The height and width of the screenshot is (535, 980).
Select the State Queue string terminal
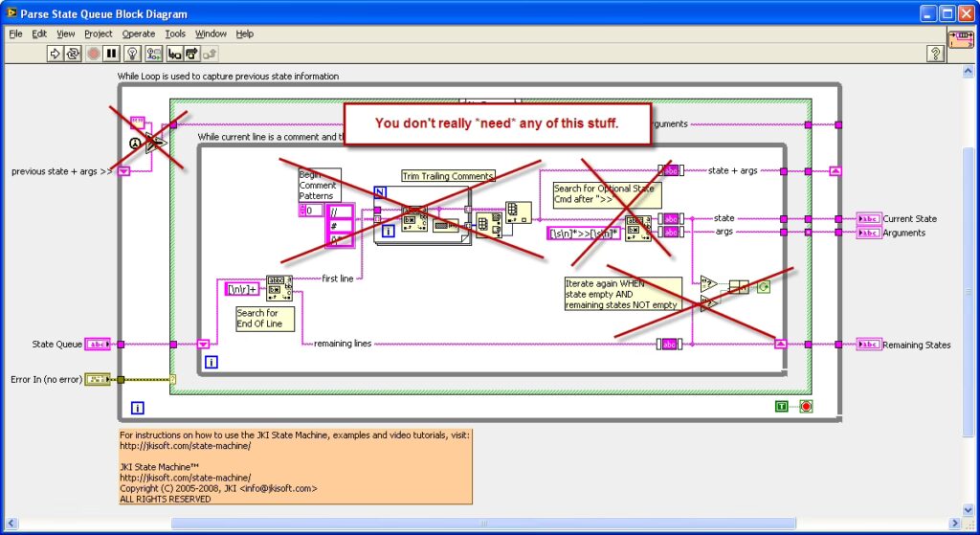click(x=98, y=344)
